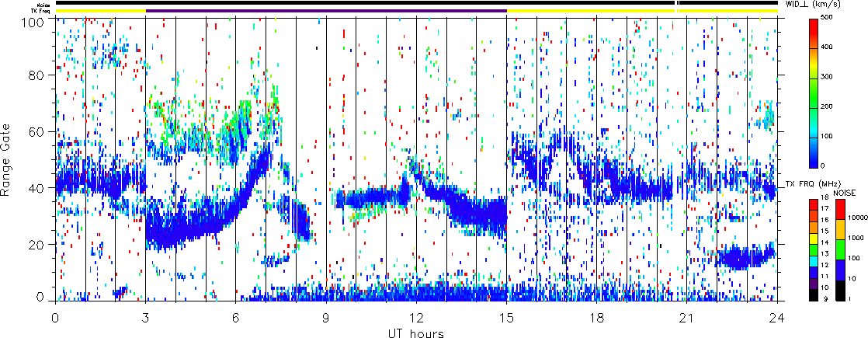Click the "Range Gate" y-axis title
The height and width of the screenshot is (338, 868).
(6, 159)
